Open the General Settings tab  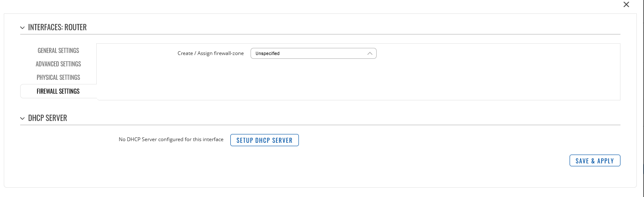pos(58,50)
